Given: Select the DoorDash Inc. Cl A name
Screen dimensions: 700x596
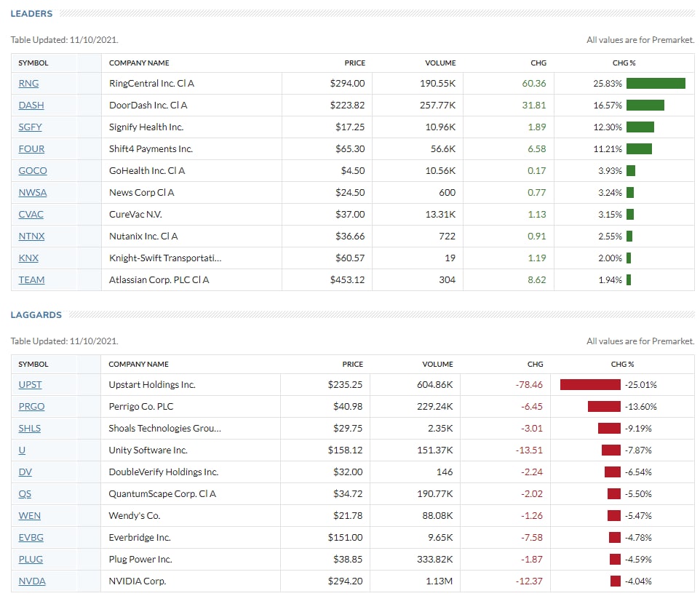Looking at the screenshot, I should click(x=148, y=106).
